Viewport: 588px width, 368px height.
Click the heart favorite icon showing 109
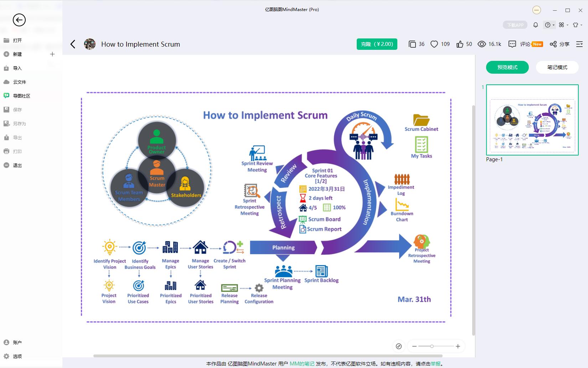pyautogui.click(x=434, y=44)
